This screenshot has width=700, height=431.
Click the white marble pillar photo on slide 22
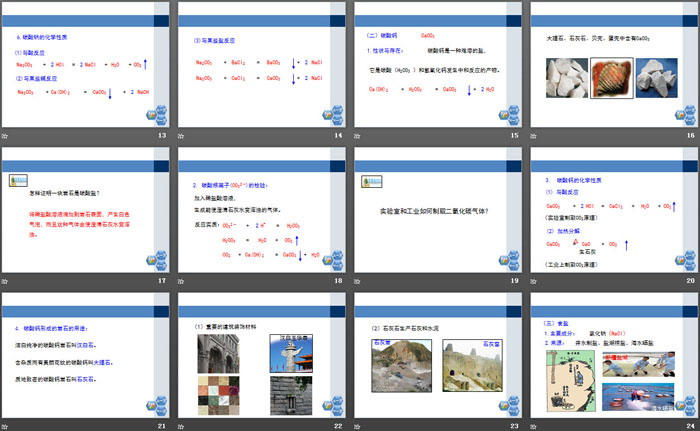coord(291,353)
